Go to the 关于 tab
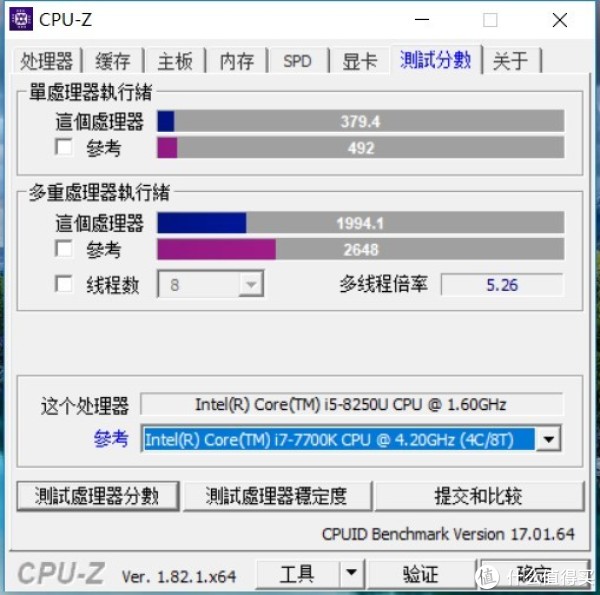Viewport: 600px width, 595px height. (510, 60)
